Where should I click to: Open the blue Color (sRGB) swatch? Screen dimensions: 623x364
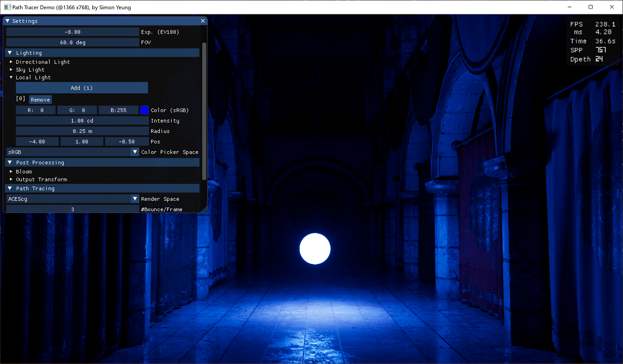tap(145, 110)
